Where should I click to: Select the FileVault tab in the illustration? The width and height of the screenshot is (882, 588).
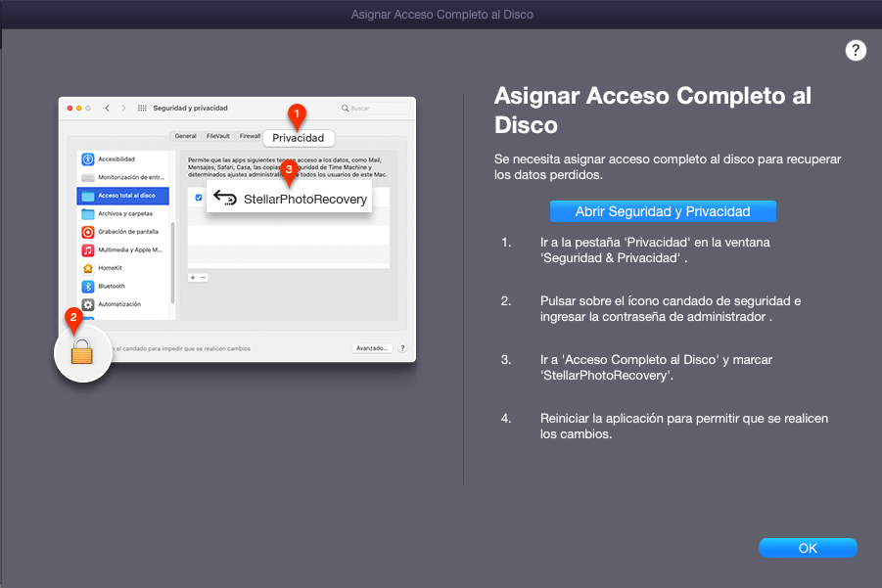point(218,136)
